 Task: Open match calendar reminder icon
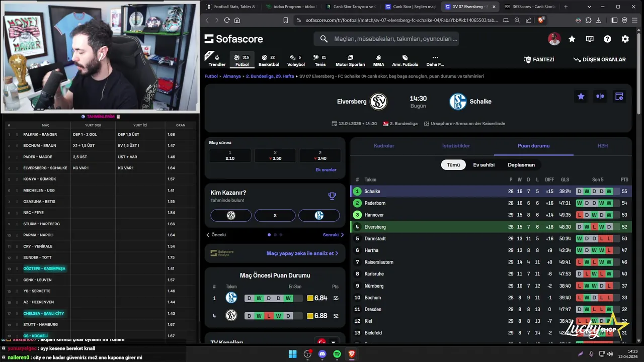coord(619,97)
